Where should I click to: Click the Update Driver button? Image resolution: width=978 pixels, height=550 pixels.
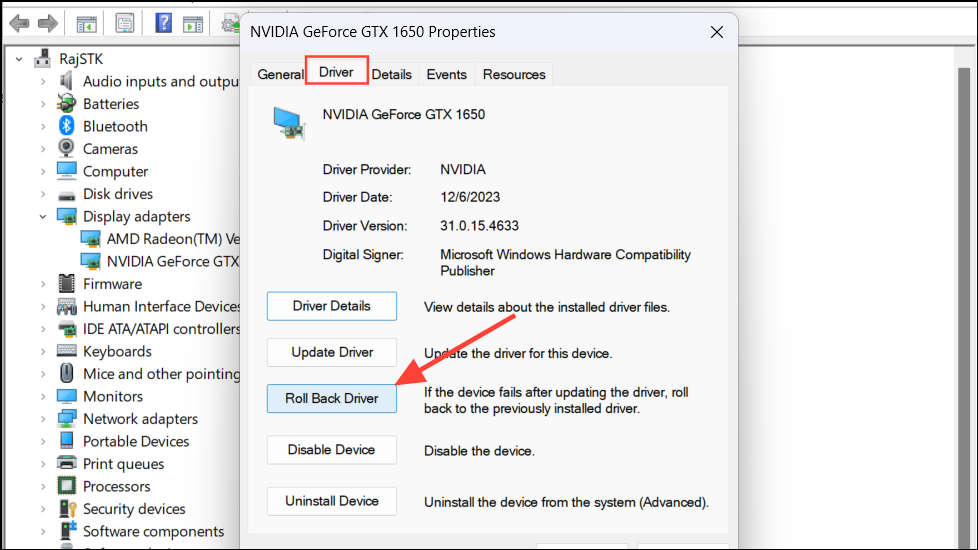tap(332, 352)
